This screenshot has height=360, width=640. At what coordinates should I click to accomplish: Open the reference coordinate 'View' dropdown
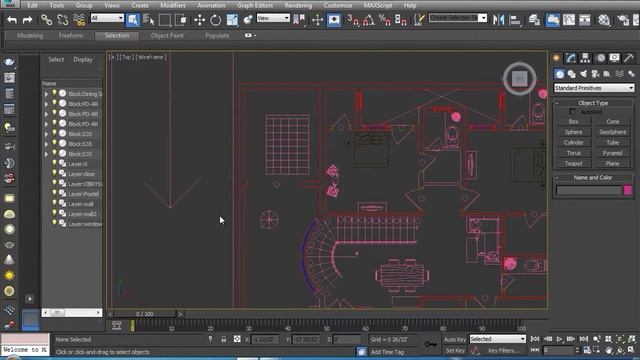pos(273,18)
